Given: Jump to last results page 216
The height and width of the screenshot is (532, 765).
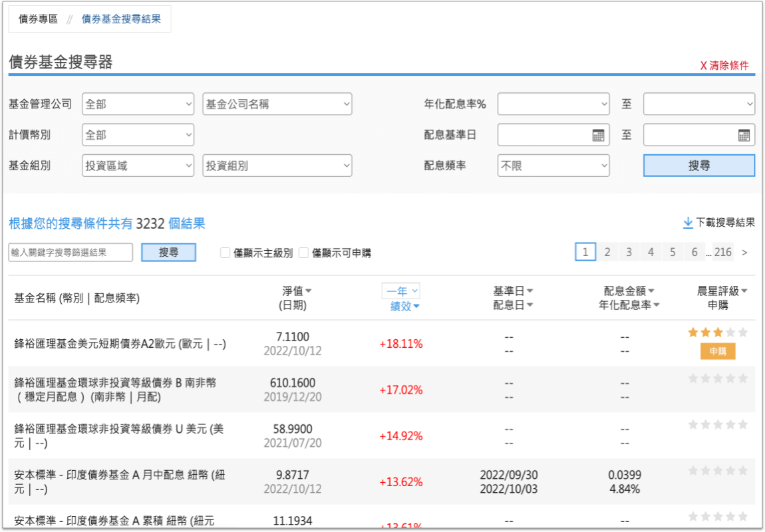Looking at the screenshot, I should pos(722,252).
